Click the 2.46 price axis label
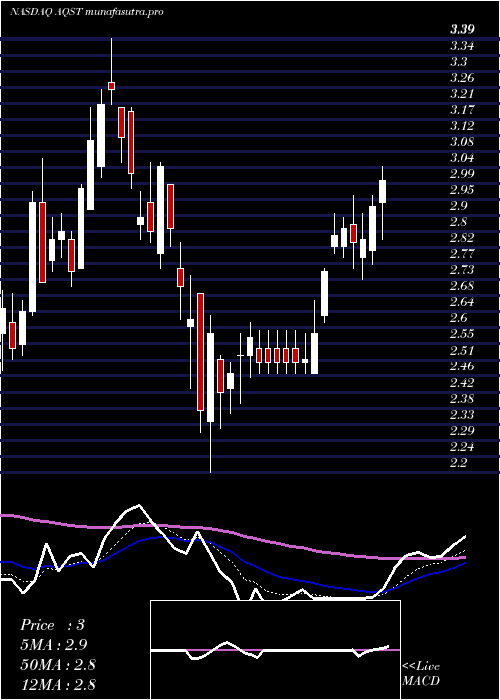 [x=462, y=367]
